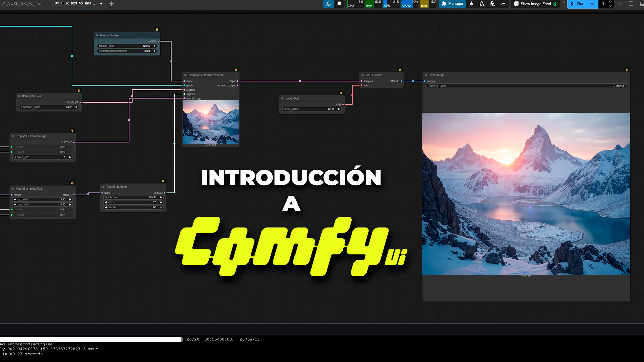Increase the batch count stepper
The width and height of the screenshot is (644, 362).
pyautogui.click(x=610, y=2)
